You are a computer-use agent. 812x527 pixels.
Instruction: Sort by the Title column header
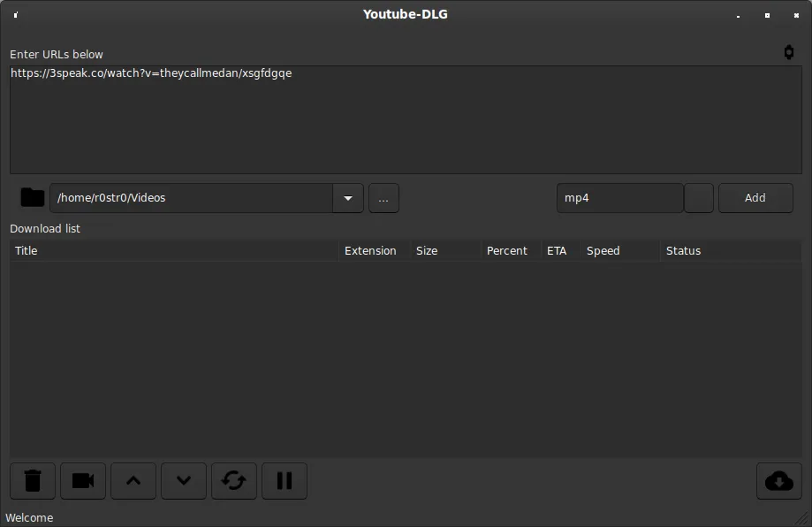174,251
